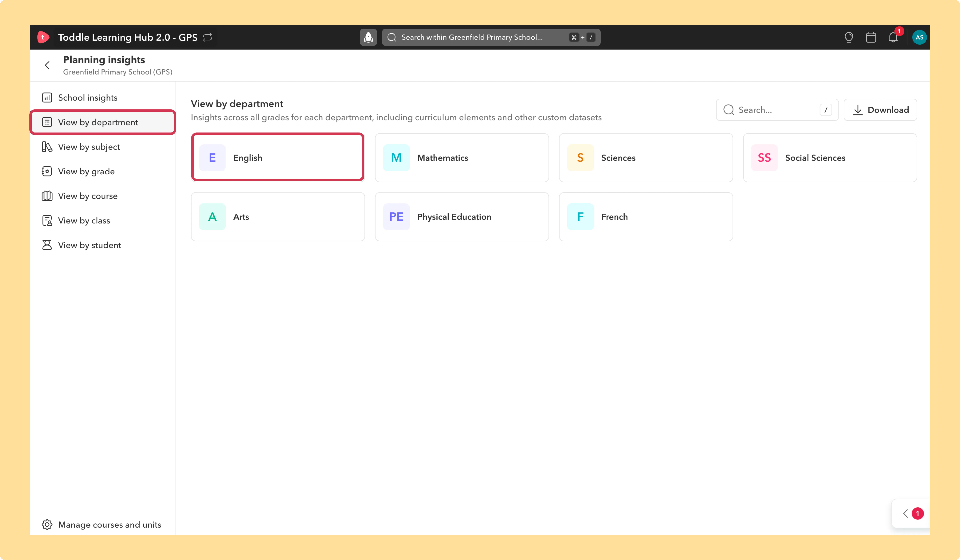Click the View by department list icon

(47, 122)
